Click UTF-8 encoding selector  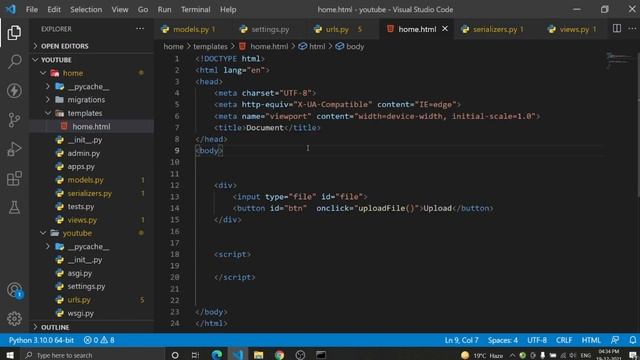pyautogui.click(x=537, y=340)
